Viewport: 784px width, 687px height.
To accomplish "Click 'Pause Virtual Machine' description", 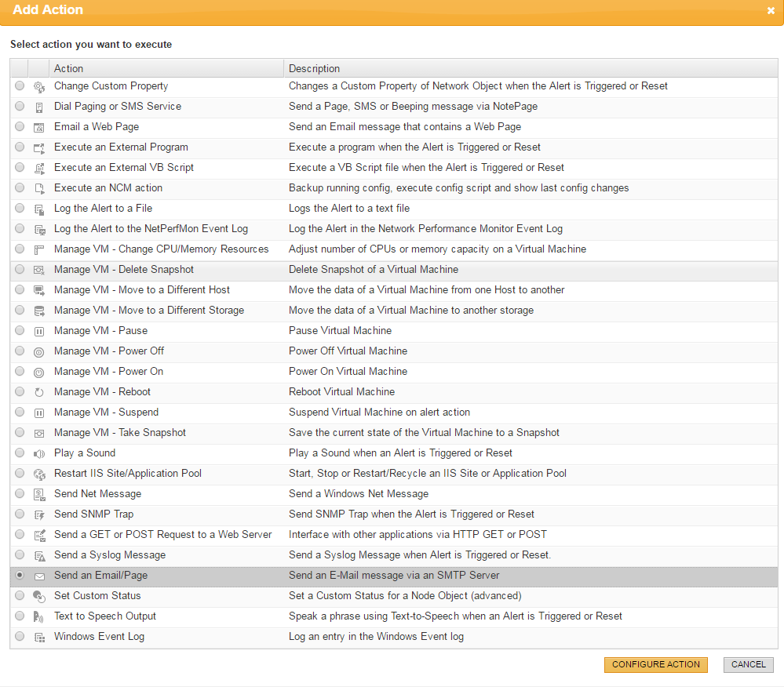I will [x=340, y=330].
